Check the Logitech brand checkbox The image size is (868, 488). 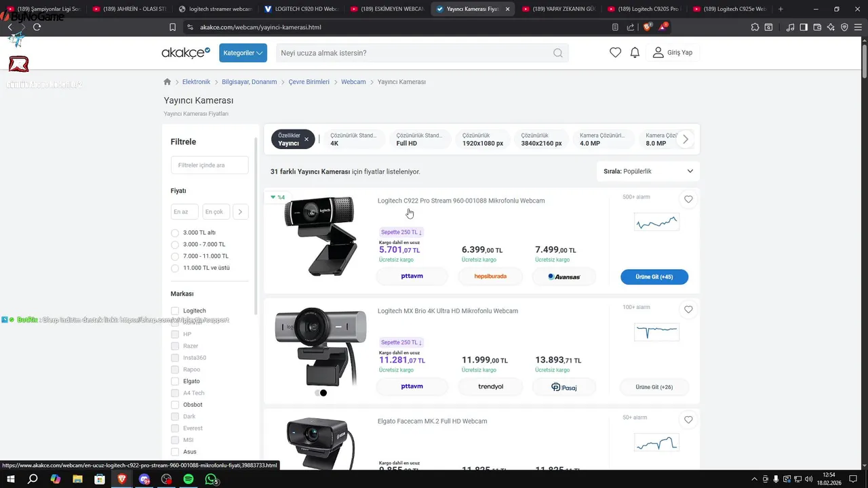[175, 310]
